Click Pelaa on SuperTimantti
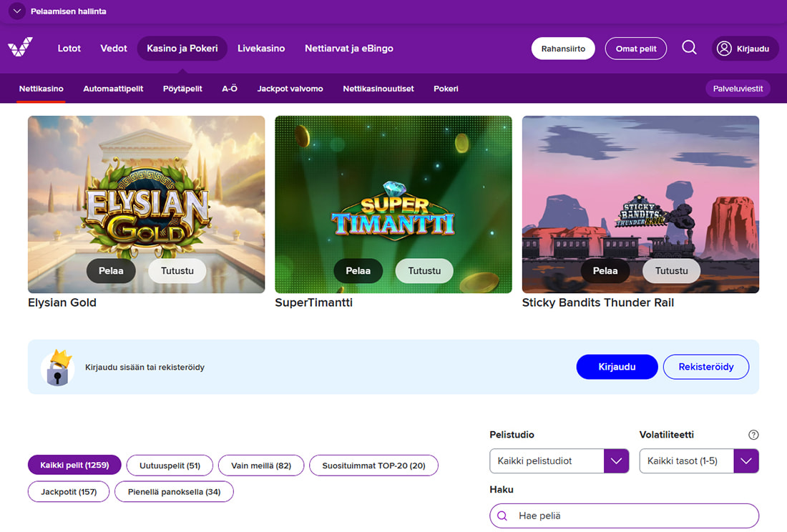787x532 pixels. (x=358, y=271)
